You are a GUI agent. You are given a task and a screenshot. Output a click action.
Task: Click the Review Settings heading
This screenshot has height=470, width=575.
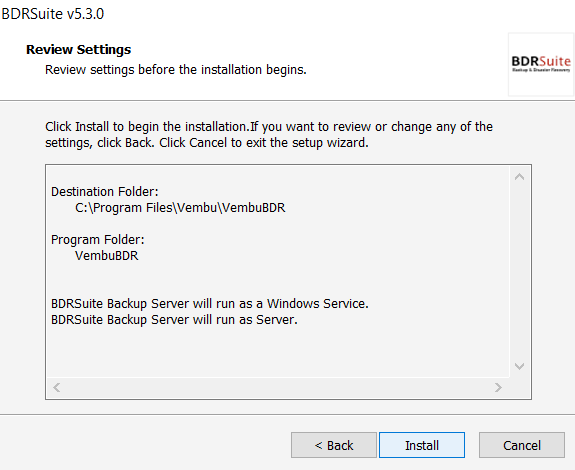tap(78, 49)
